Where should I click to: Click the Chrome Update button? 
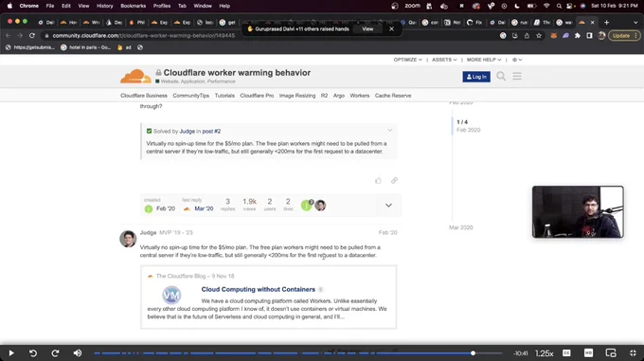623,36
